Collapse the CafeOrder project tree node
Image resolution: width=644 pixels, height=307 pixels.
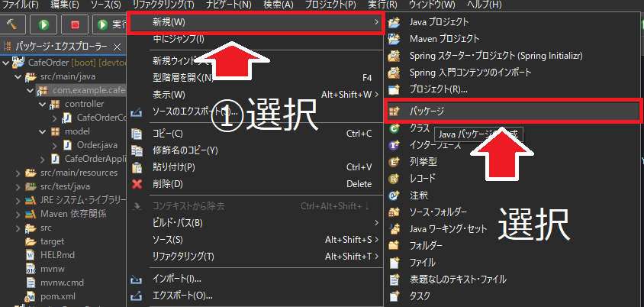point(7,63)
